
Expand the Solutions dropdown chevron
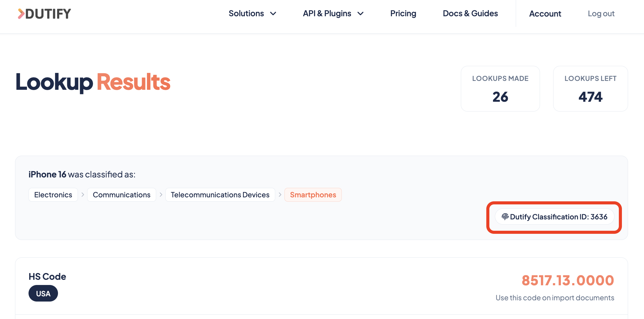pyautogui.click(x=273, y=13)
